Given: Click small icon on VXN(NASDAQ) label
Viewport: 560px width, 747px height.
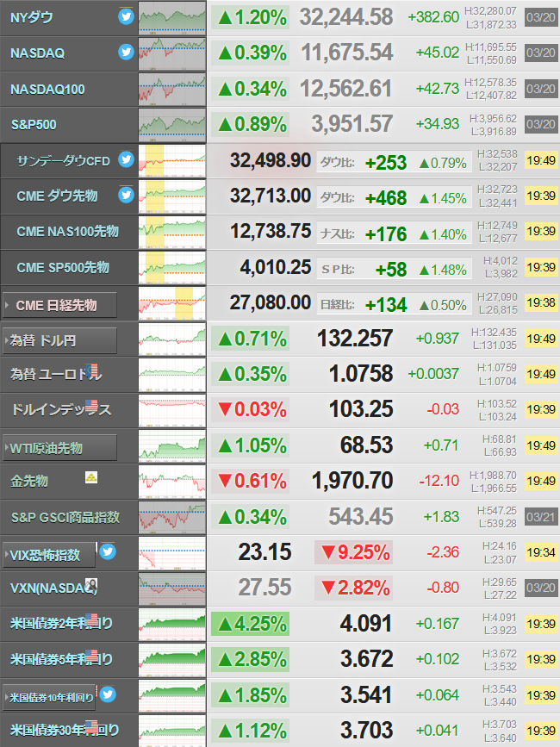Looking at the screenshot, I should click(91, 584).
